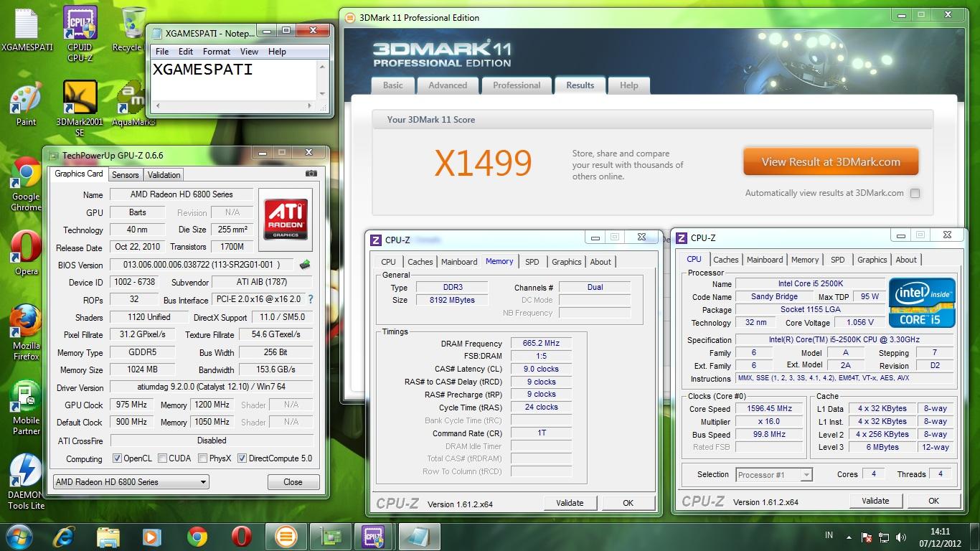Toggle OpenCL checkbox in GPU-Z
This screenshot has width=980, height=551.
tap(117, 458)
